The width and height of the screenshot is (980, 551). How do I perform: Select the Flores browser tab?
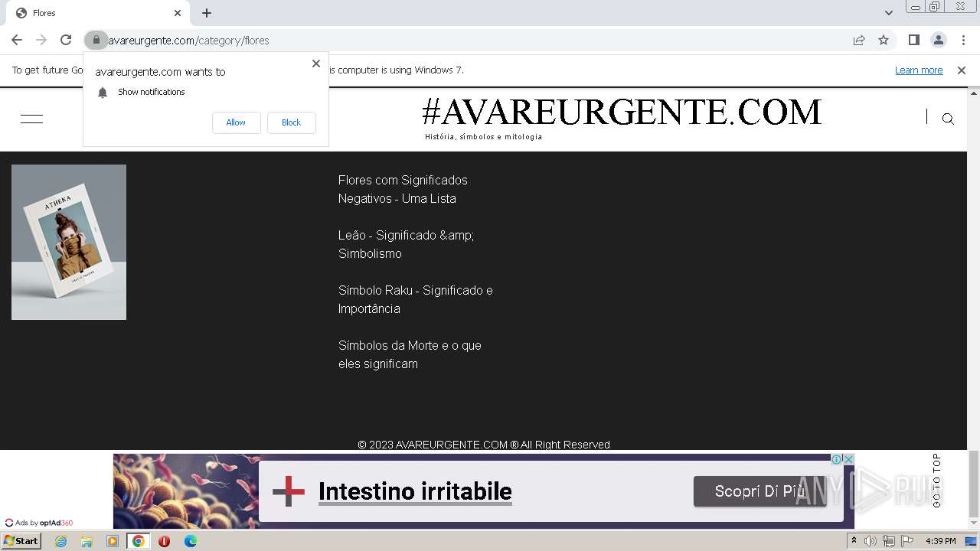coord(98,13)
